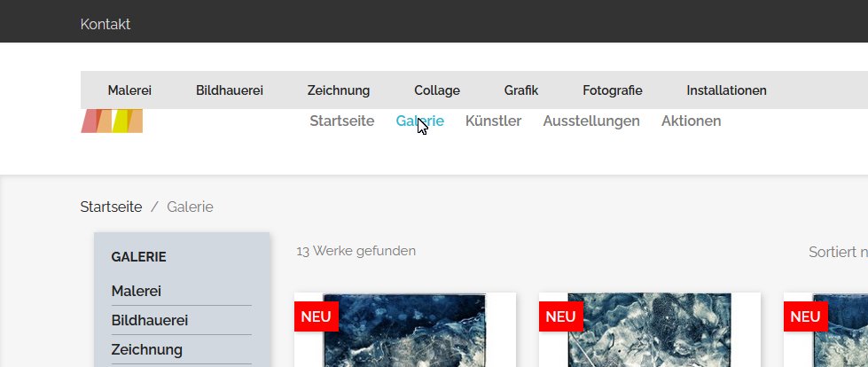
Task: Open the 'Sortiert' sorting dropdown
Action: click(x=838, y=253)
